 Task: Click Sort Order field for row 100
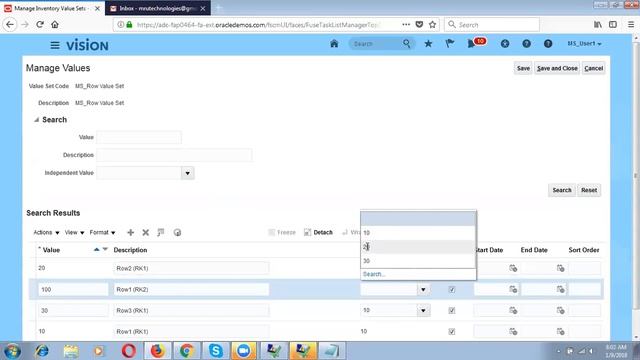coord(584,289)
